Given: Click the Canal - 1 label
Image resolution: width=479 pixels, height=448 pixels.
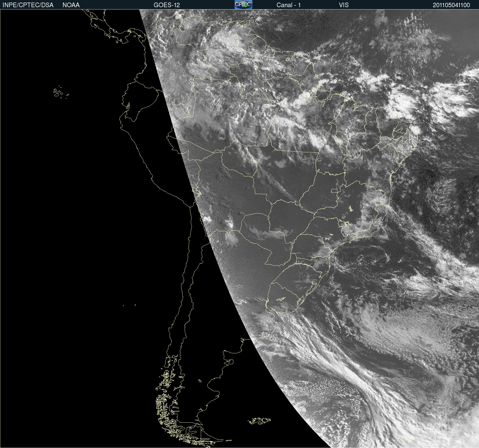Looking at the screenshot, I should pos(289,5).
